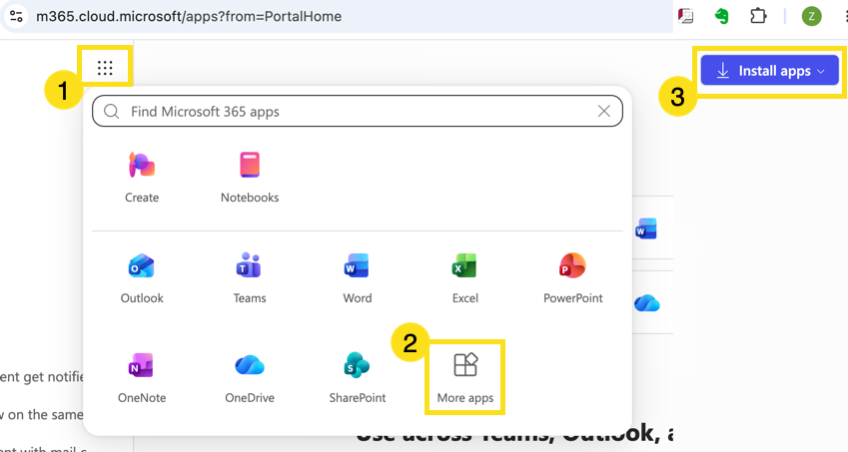Focus the Find Microsoft 365 apps field

tap(357, 111)
